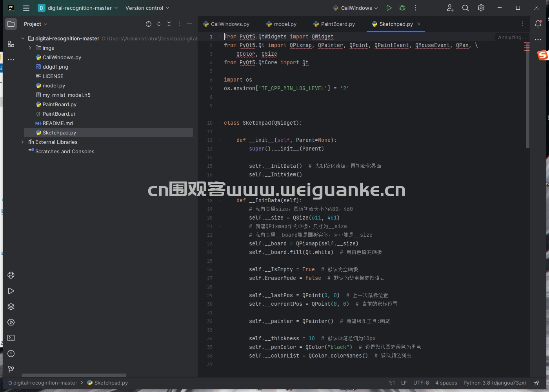
Task: Change the UTF-8 file encoding
Action: tap(421, 383)
